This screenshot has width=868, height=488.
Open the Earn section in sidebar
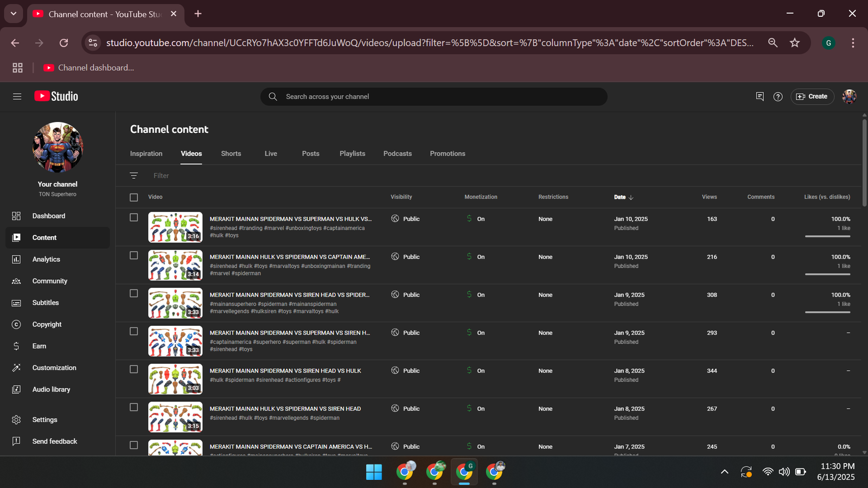58,346
